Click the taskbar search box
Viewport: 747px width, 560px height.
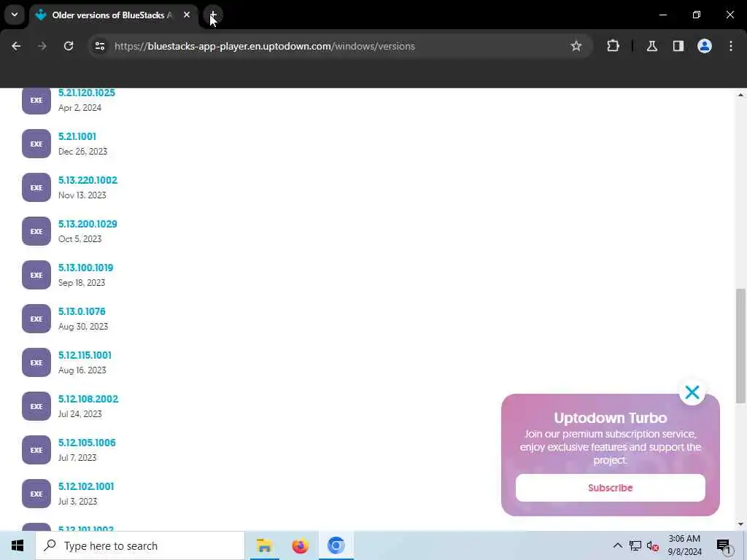tap(140, 545)
